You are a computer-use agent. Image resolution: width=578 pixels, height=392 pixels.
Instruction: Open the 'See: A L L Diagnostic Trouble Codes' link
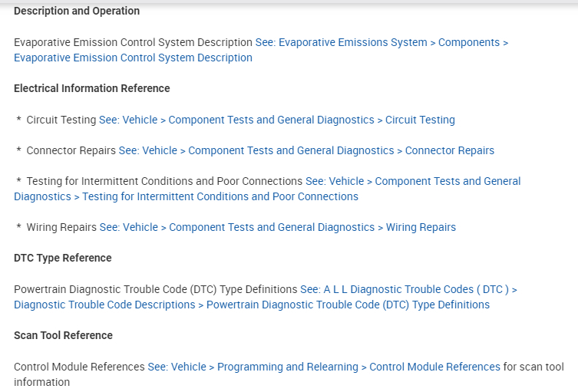(x=408, y=289)
